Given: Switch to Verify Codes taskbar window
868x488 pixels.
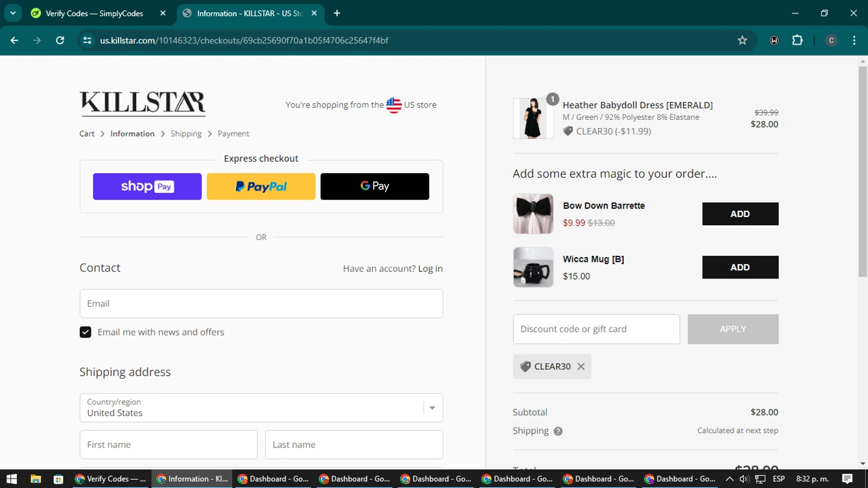Looking at the screenshot, I should point(112,479).
